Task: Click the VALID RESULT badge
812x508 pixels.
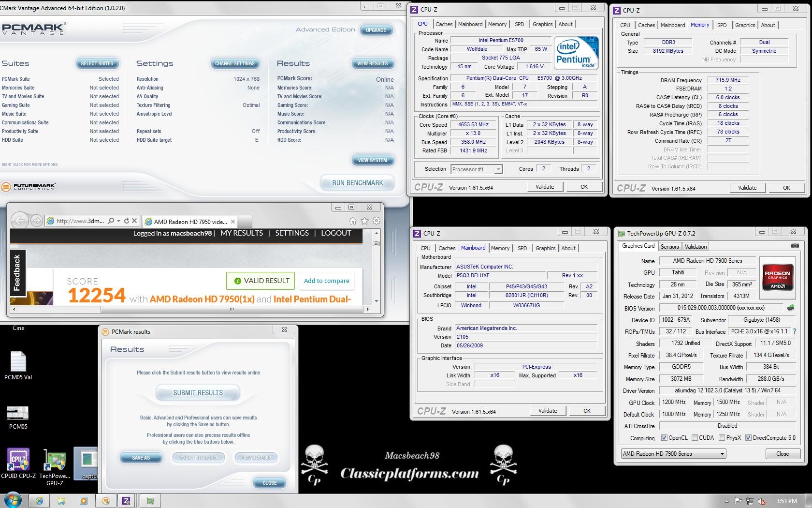Action: pyautogui.click(x=261, y=281)
